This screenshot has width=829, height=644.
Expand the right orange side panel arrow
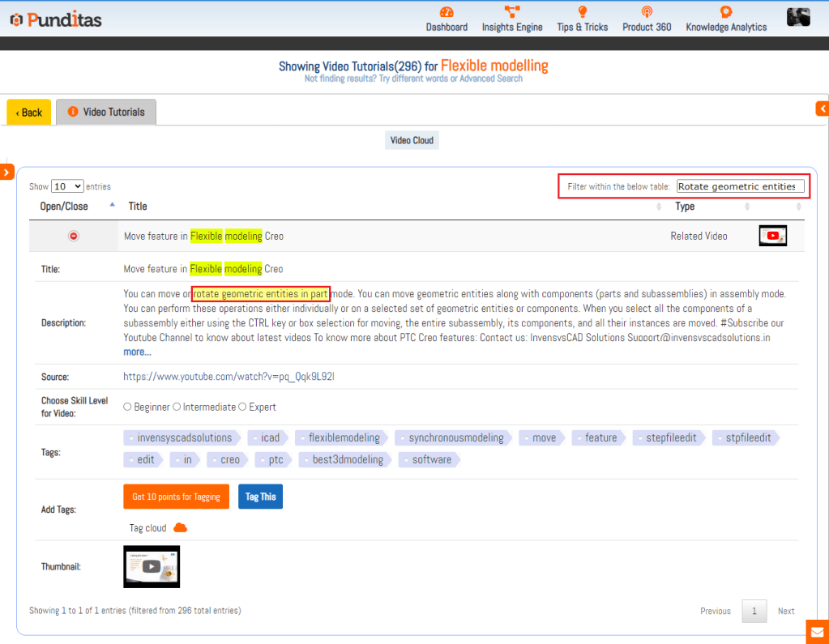(x=822, y=108)
